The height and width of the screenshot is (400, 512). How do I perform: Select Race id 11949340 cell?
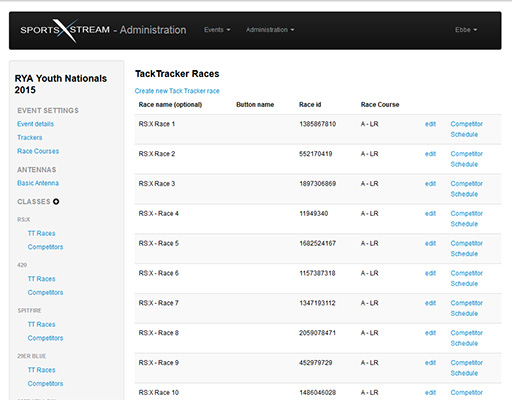pos(314,214)
